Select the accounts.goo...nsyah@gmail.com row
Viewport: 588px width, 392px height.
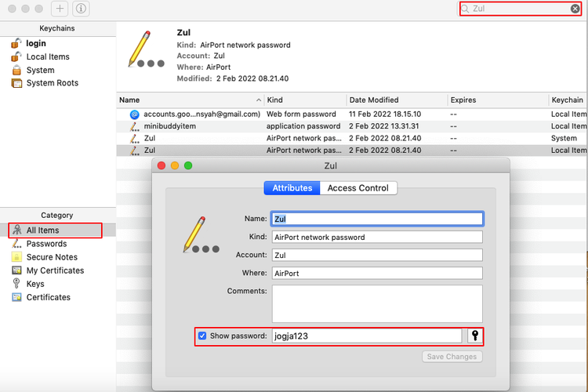click(352, 114)
